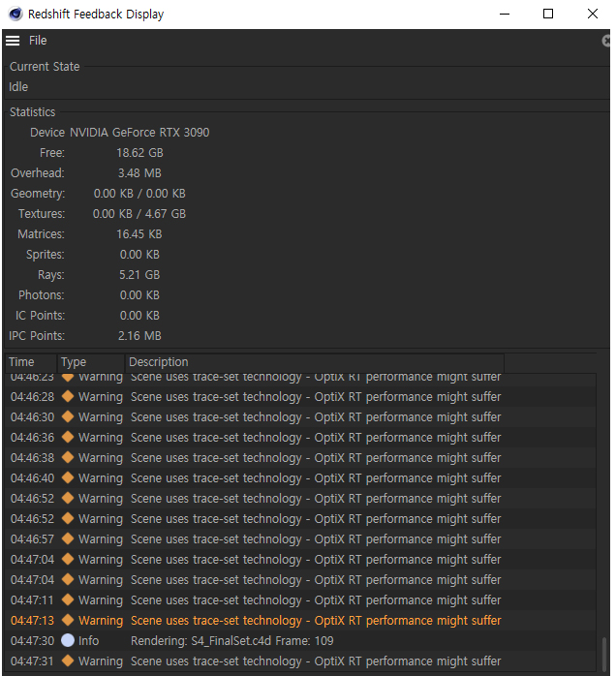Click the warning diamond icon at 04:46:30
The width and height of the screenshot is (616, 676).
[x=68, y=416]
